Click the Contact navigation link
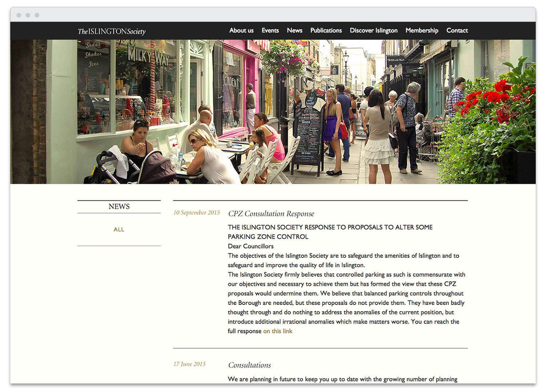The width and height of the screenshot is (546, 392). 457,30
